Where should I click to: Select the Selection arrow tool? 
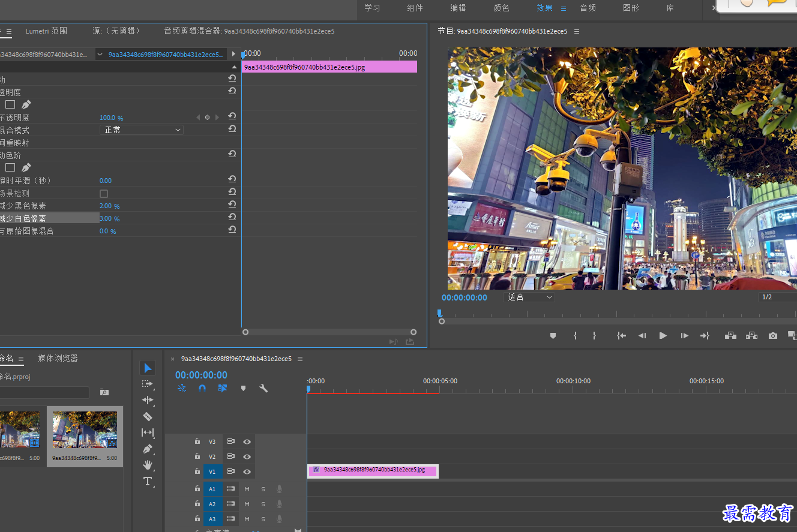[148, 368]
